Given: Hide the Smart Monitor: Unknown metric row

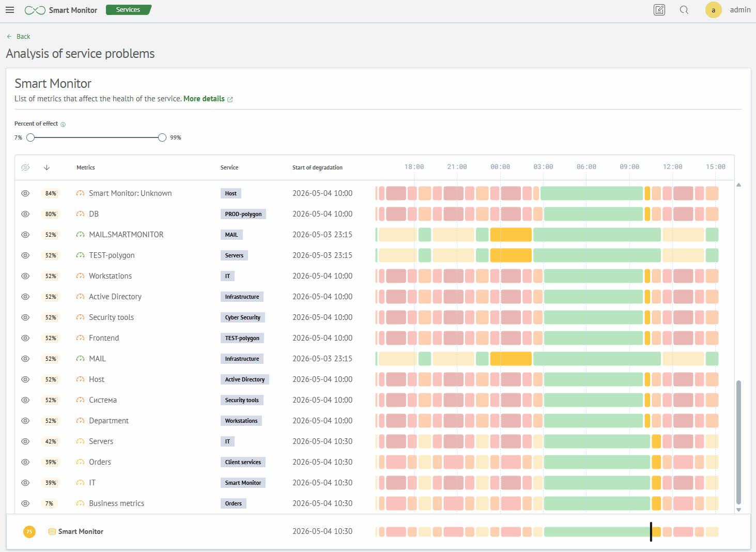Looking at the screenshot, I should pyautogui.click(x=25, y=193).
